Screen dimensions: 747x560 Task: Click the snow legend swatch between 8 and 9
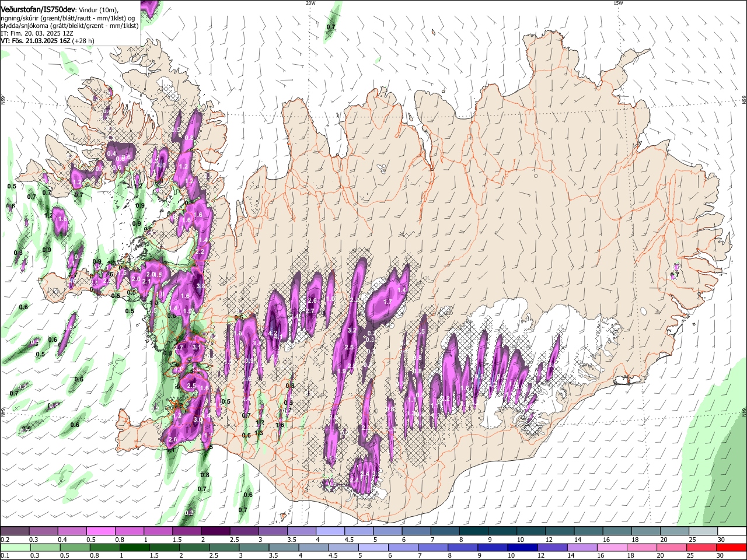point(473,531)
